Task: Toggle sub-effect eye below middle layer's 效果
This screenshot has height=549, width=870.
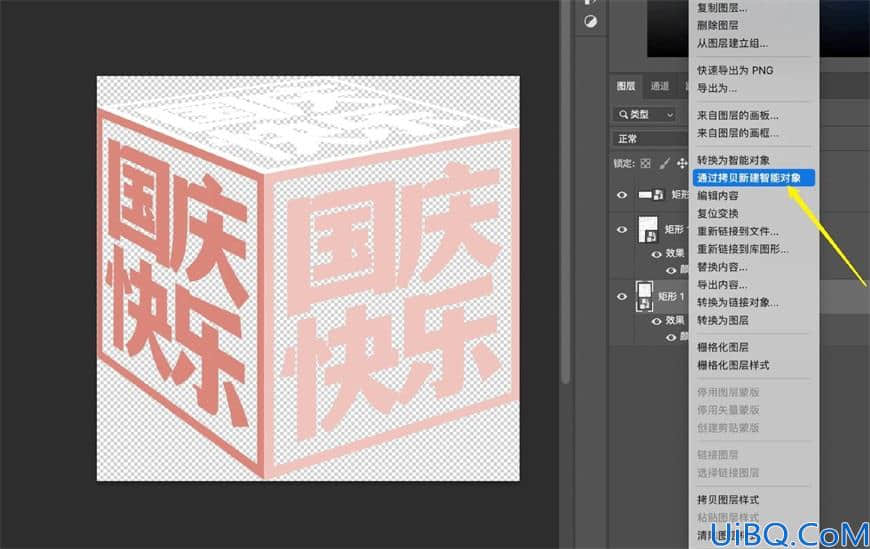Action: (x=671, y=270)
